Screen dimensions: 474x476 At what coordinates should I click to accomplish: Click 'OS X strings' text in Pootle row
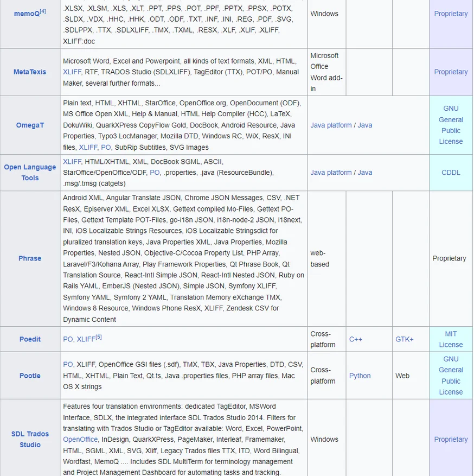coord(82,386)
